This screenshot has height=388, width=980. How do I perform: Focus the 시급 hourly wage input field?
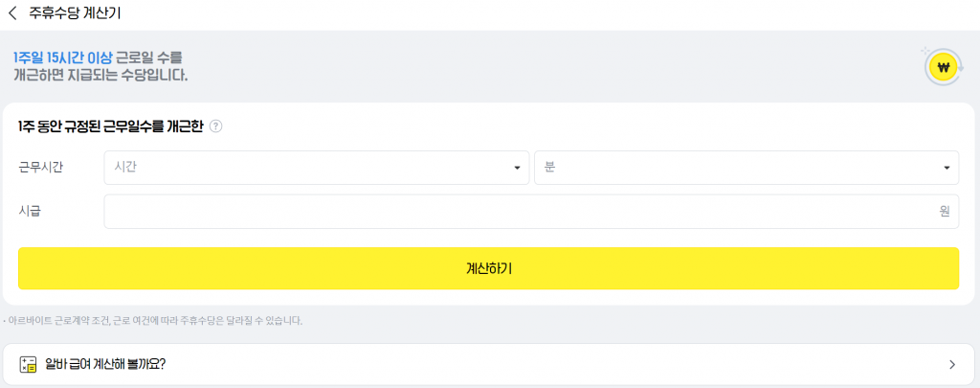[x=517, y=212]
